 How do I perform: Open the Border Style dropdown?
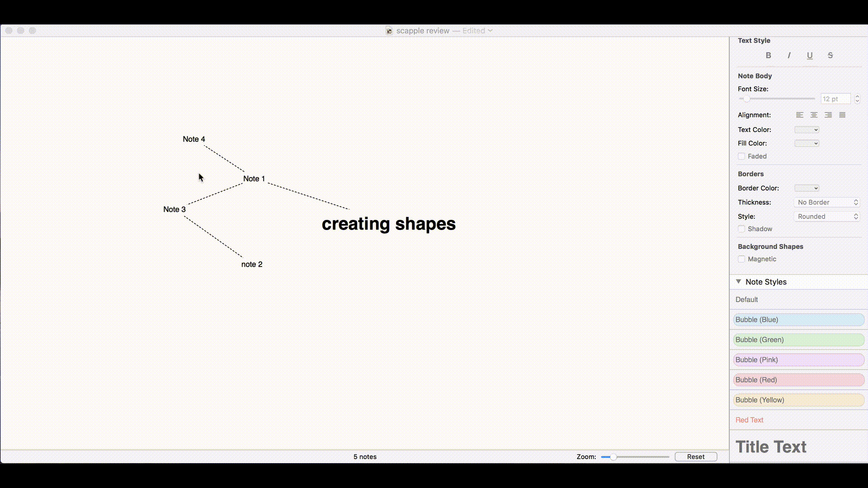click(x=828, y=216)
